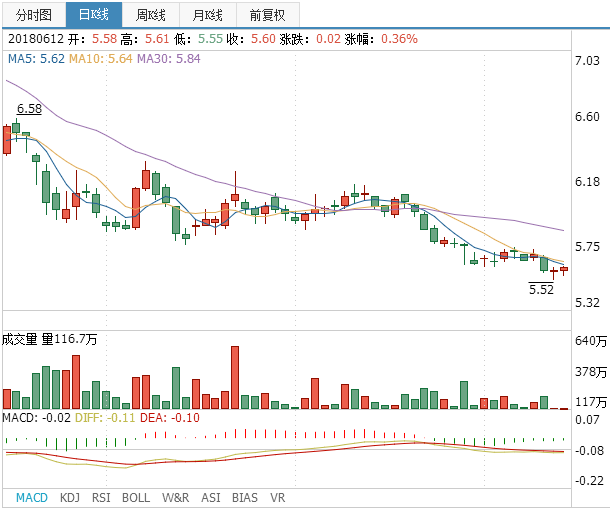Click the last red candlestick on the chart
The height and width of the screenshot is (510, 610).
(564, 269)
